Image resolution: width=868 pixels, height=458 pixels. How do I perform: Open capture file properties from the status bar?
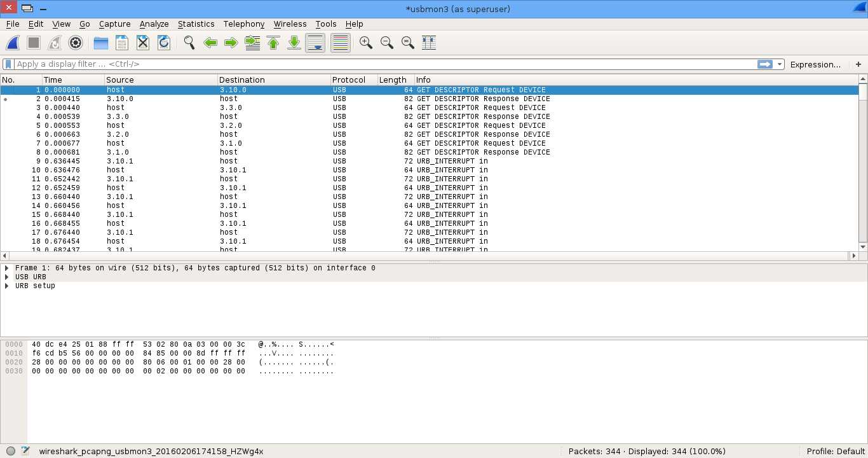point(25,451)
